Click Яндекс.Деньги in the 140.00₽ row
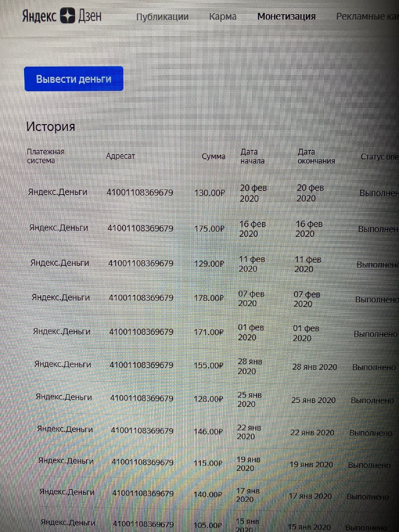 coord(66,492)
